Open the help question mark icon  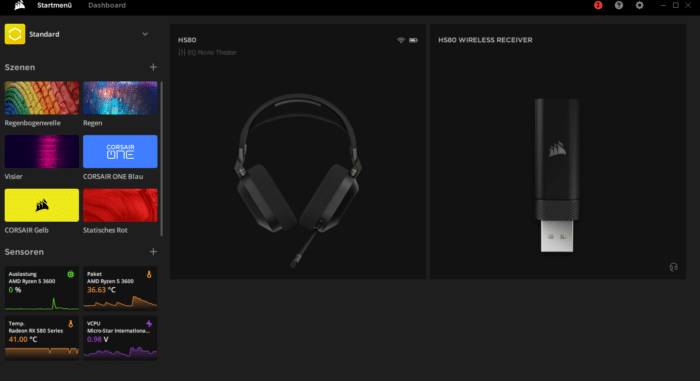pyautogui.click(x=619, y=5)
